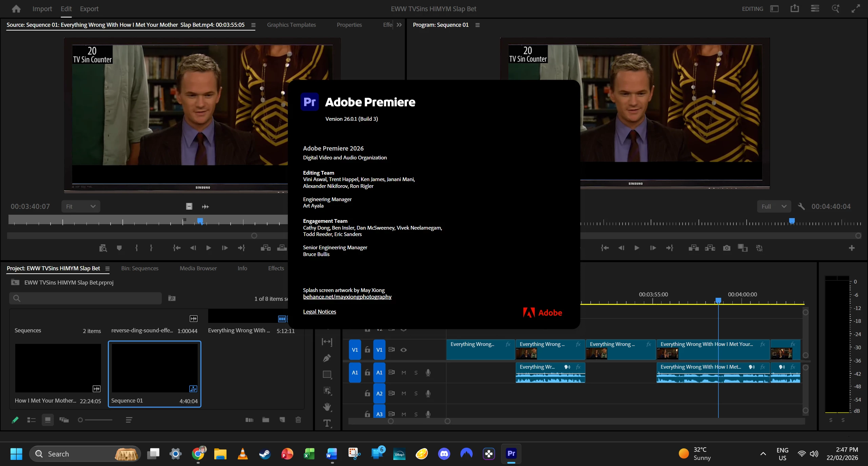Open the Full playback resolution dropdown
This screenshot has width=868, height=466.
[x=774, y=207]
